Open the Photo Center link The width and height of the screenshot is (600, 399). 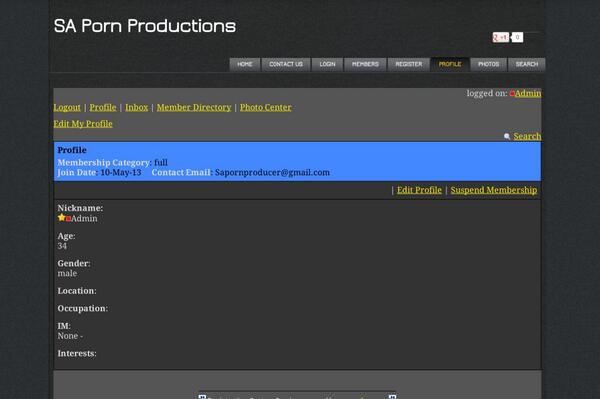pos(266,107)
